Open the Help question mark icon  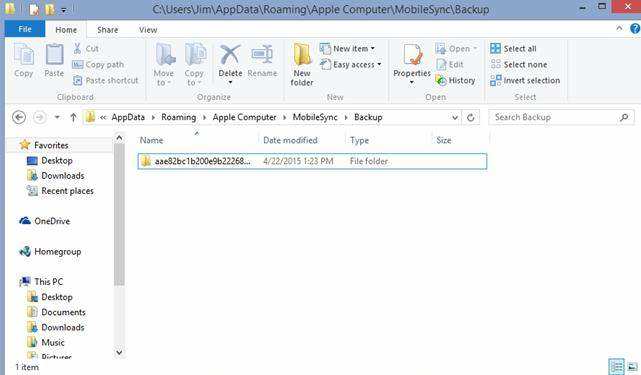click(x=635, y=29)
